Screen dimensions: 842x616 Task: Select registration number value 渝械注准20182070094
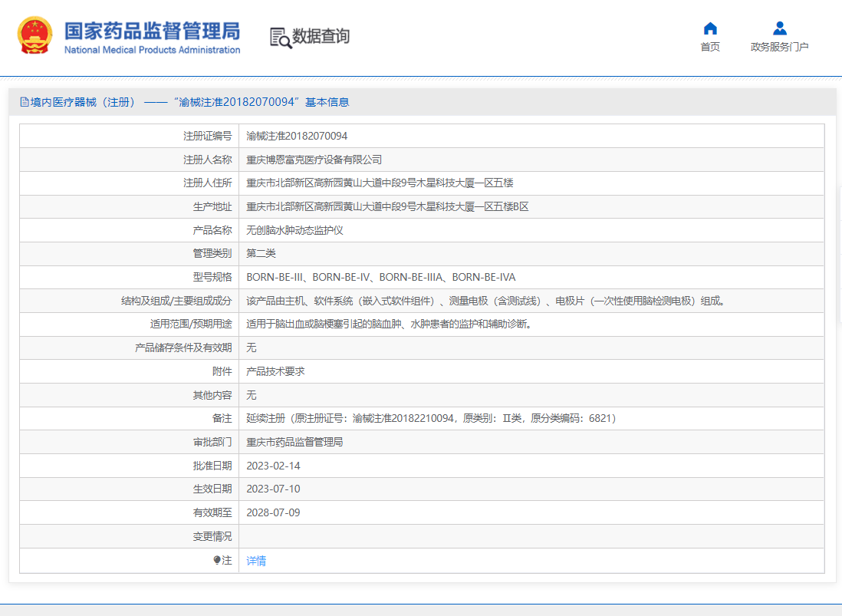point(297,136)
